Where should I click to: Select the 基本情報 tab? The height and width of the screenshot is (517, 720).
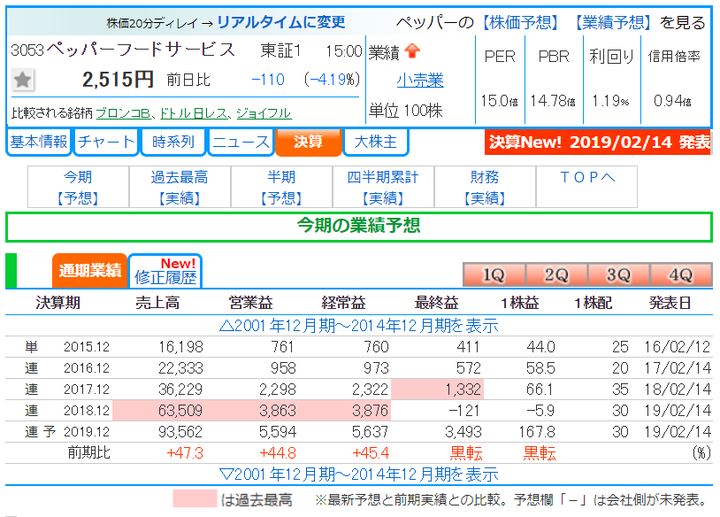[39, 142]
